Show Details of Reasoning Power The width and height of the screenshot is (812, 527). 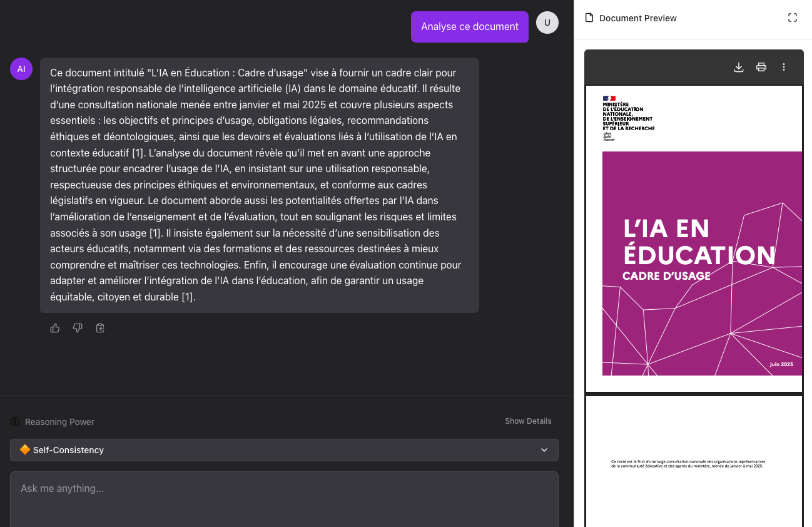[528, 421]
